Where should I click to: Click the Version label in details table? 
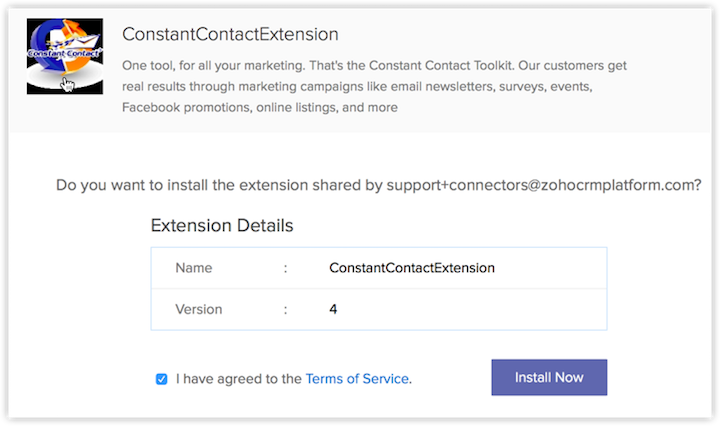pyautogui.click(x=199, y=310)
